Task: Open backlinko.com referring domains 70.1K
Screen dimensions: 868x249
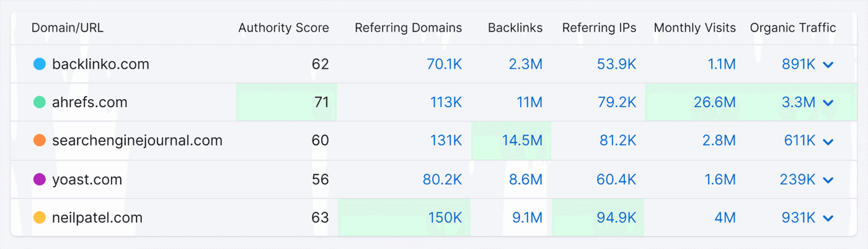Action: tap(445, 64)
